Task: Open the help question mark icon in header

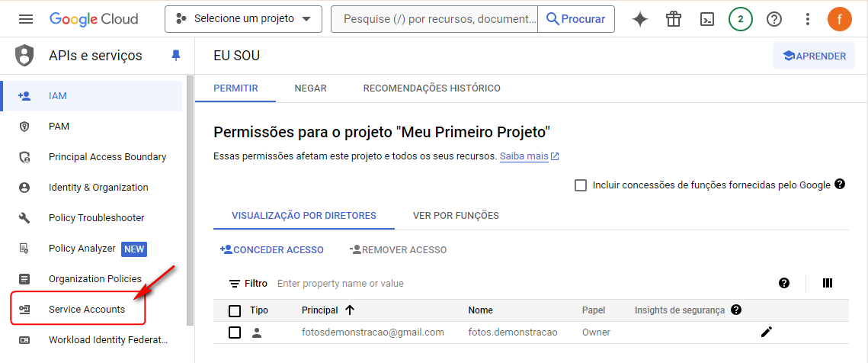Action: pos(774,19)
